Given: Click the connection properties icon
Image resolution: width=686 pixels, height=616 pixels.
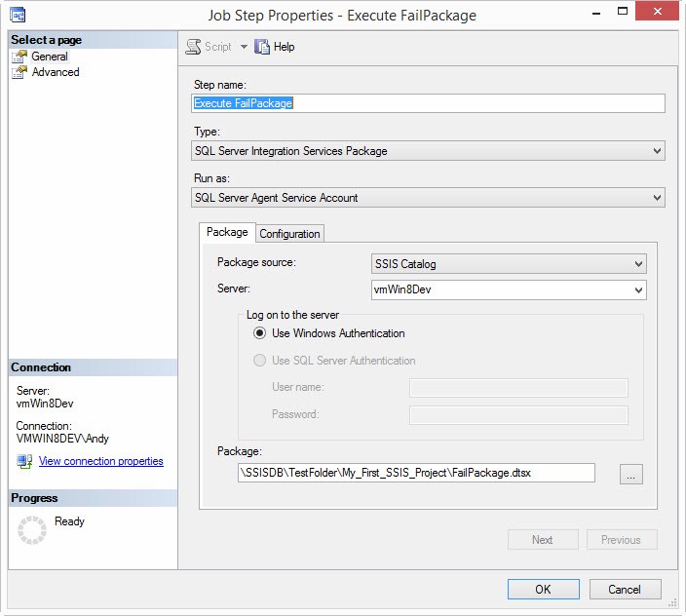Looking at the screenshot, I should [24, 461].
